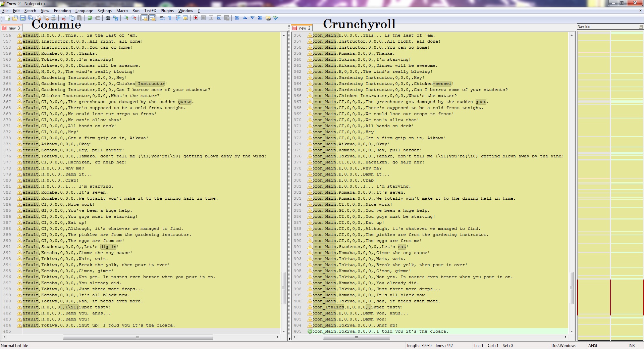Click the Paste toolbar icon
644x349 pixels.
[79, 18]
